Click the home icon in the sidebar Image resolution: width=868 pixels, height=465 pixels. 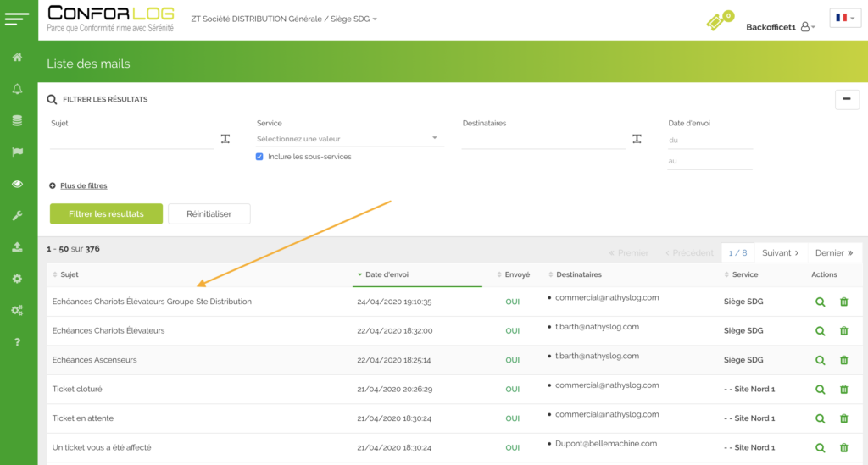pos(17,58)
